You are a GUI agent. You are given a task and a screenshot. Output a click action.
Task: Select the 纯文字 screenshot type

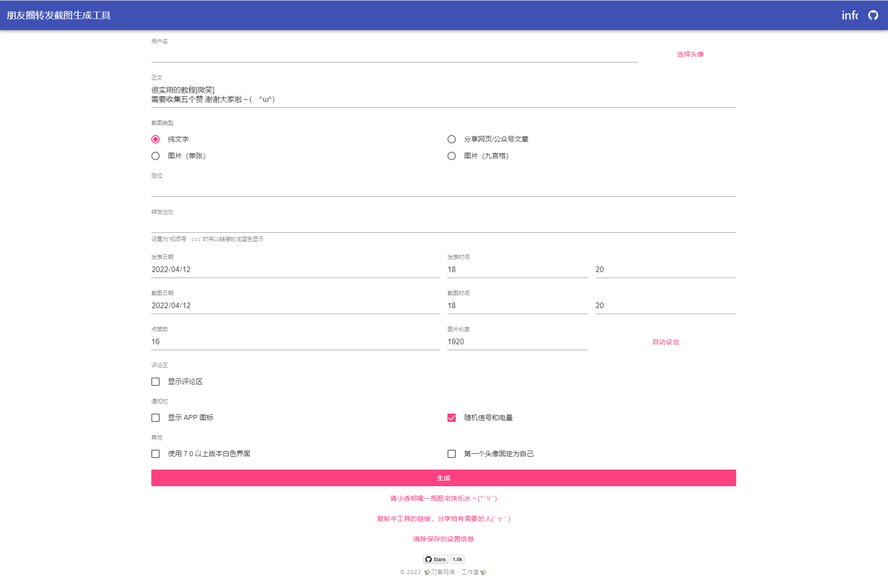(155, 139)
